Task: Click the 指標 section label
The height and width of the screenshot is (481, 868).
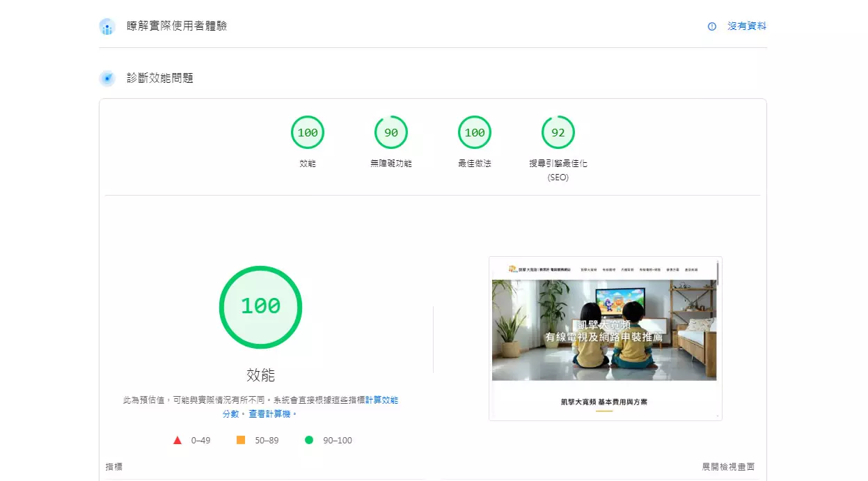Action: (114, 467)
